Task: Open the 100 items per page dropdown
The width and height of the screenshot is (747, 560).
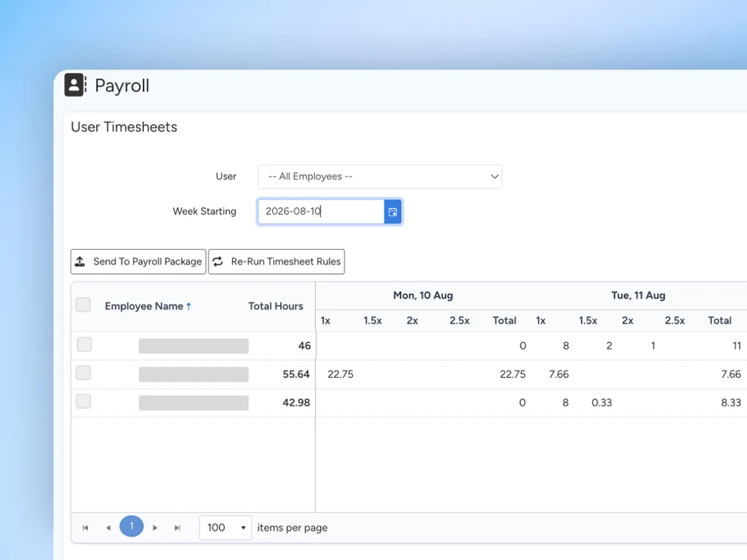Action: 225,528
